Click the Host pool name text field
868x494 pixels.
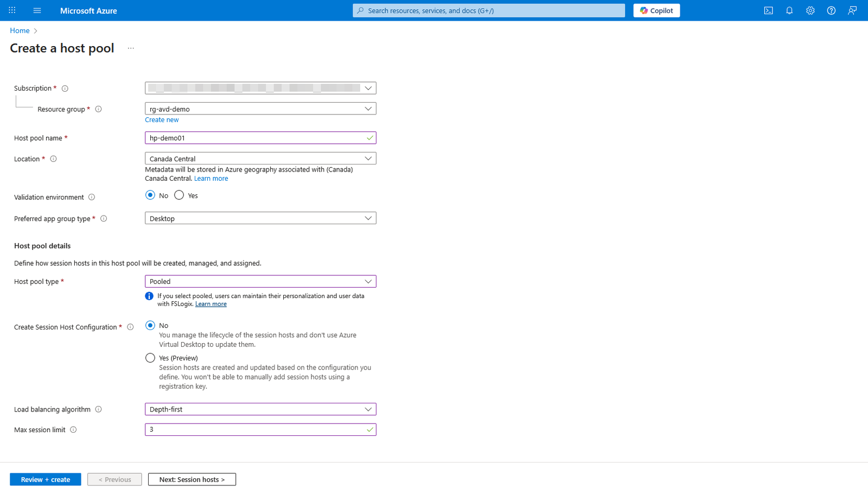click(255, 138)
